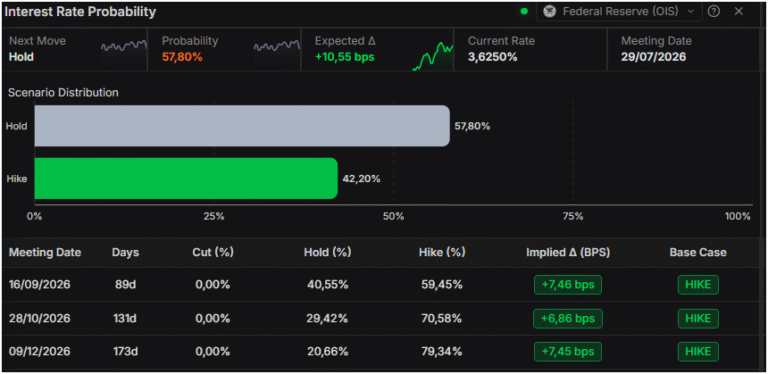This screenshot has height=374, width=768.
Task: Click the 59,45% hike value
Action: (442, 285)
